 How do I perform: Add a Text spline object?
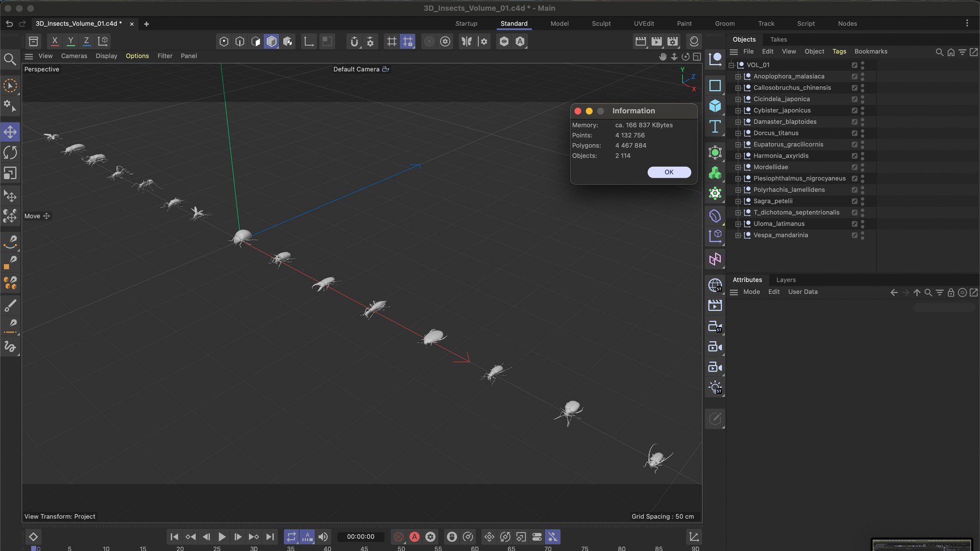[715, 127]
